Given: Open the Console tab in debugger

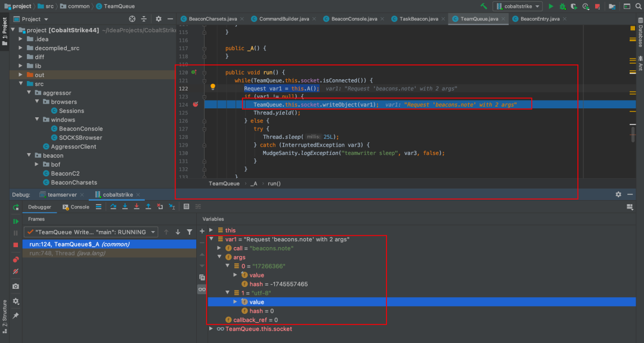Looking at the screenshot, I should 76,207.
